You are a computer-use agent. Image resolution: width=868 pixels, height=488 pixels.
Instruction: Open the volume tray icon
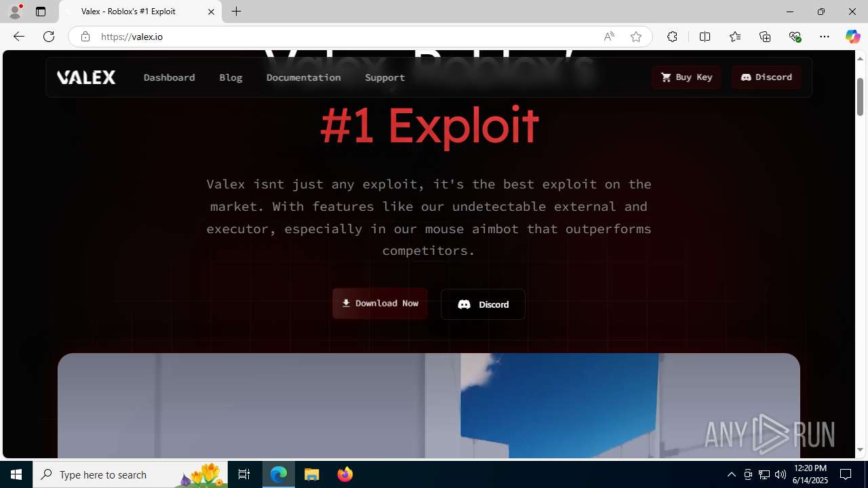click(x=780, y=474)
